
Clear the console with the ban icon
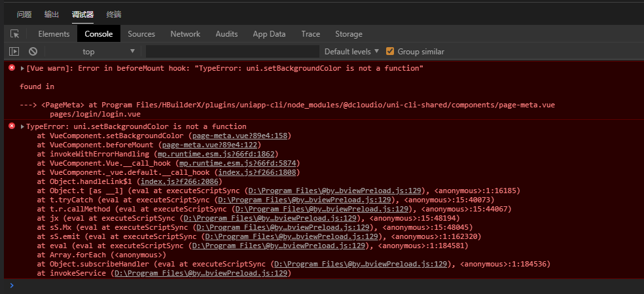click(33, 51)
